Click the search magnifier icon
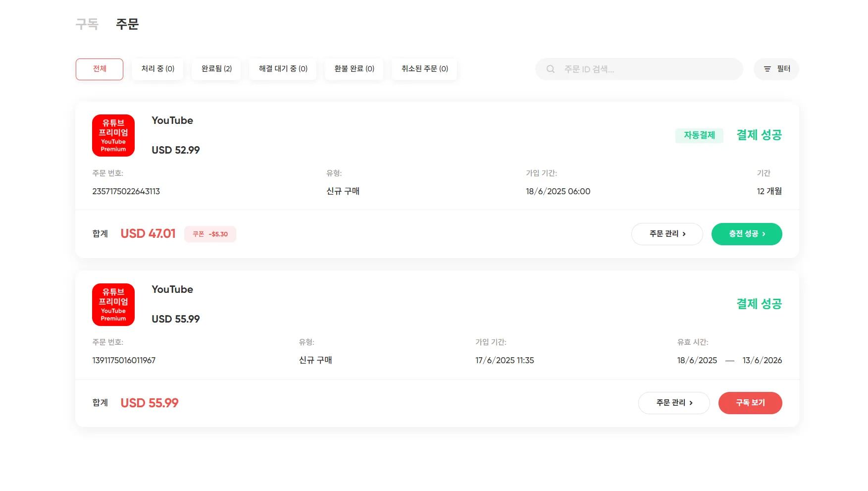868x491 pixels. (550, 69)
